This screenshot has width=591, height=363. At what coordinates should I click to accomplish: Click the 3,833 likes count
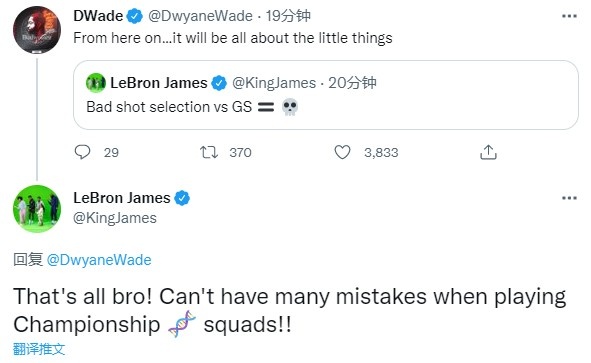tap(381, 152)
